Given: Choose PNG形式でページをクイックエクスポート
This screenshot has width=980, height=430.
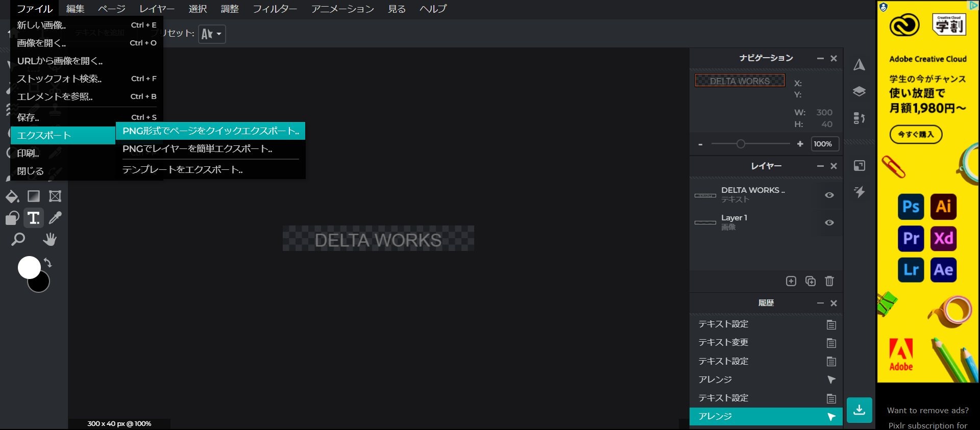Looking at the screenshot, I should pyautogui.click(x=210, y=131).
